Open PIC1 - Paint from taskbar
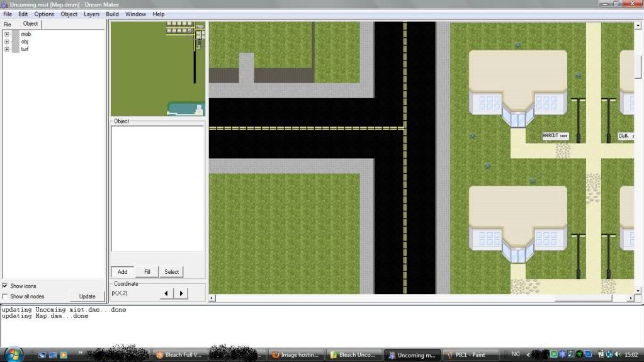The width and height of the screenshot is (644, 362). click(x=470, y=355)
